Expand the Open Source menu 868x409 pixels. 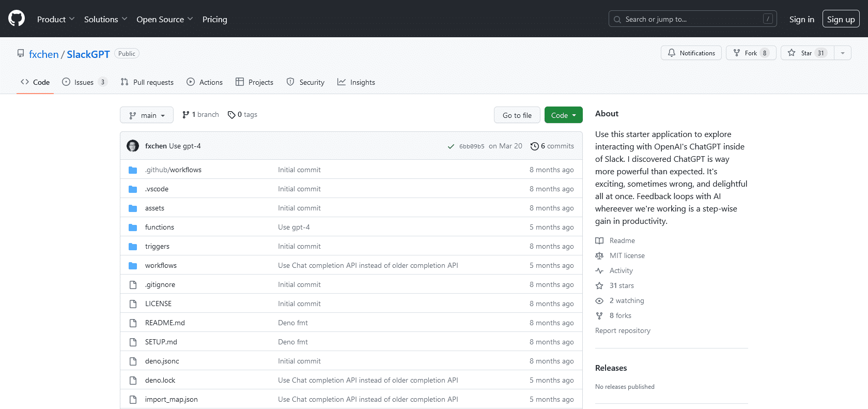click(165, 19)
